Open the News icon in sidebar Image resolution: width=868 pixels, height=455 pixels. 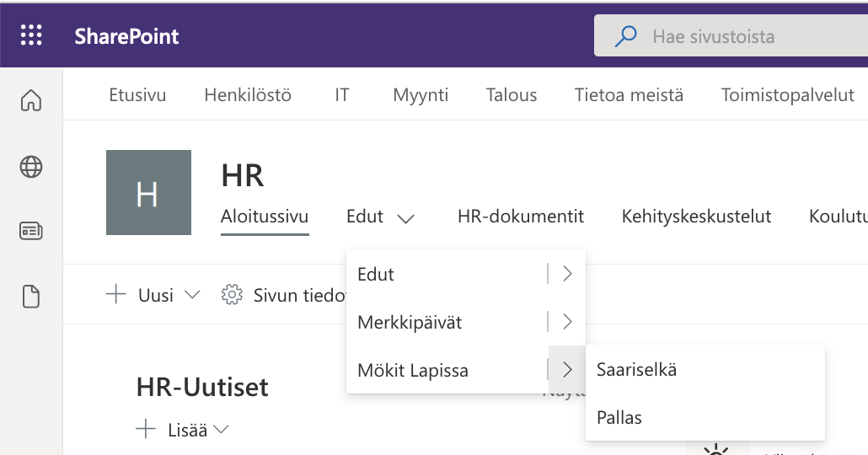click(31, 231)
